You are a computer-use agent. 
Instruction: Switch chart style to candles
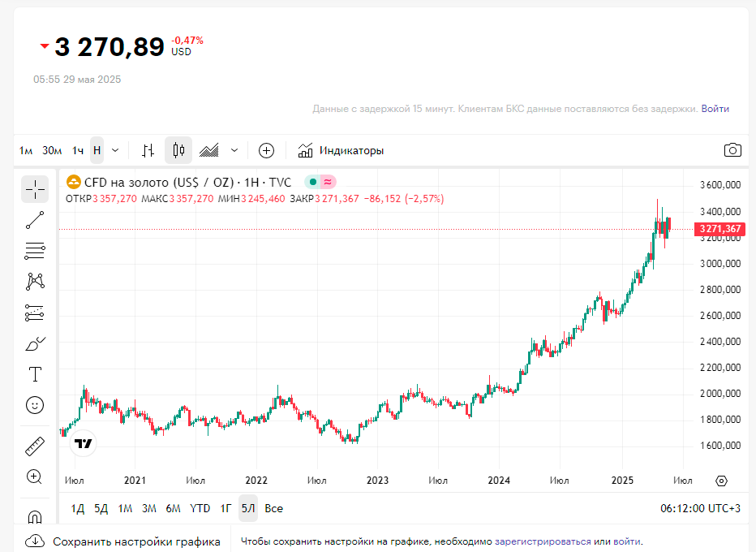tap(178, 150)
